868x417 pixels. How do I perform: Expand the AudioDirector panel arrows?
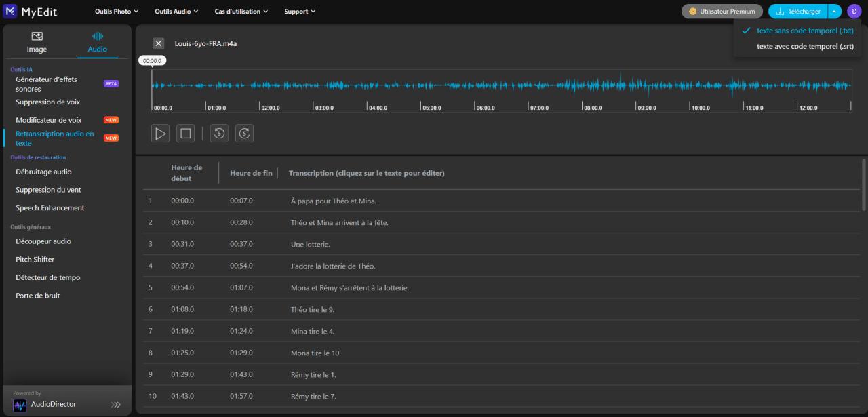tap(116, 405)
